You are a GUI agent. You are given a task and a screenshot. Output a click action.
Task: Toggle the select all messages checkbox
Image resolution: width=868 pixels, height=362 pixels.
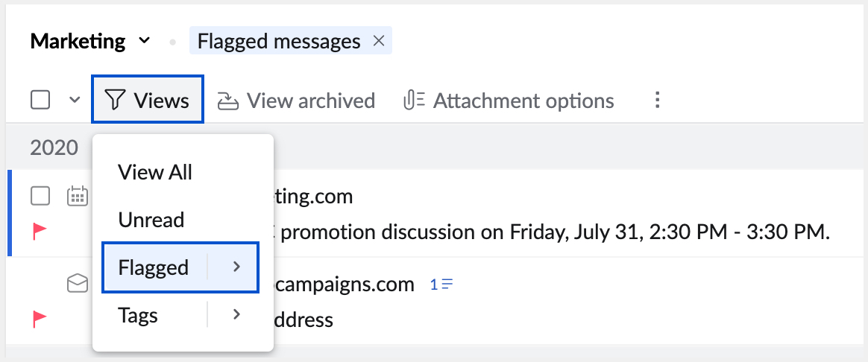coord(40,100)
